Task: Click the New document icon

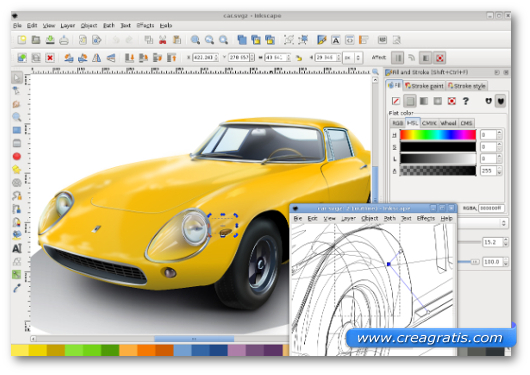Action: pyautogui.click(x=22, y=40)
